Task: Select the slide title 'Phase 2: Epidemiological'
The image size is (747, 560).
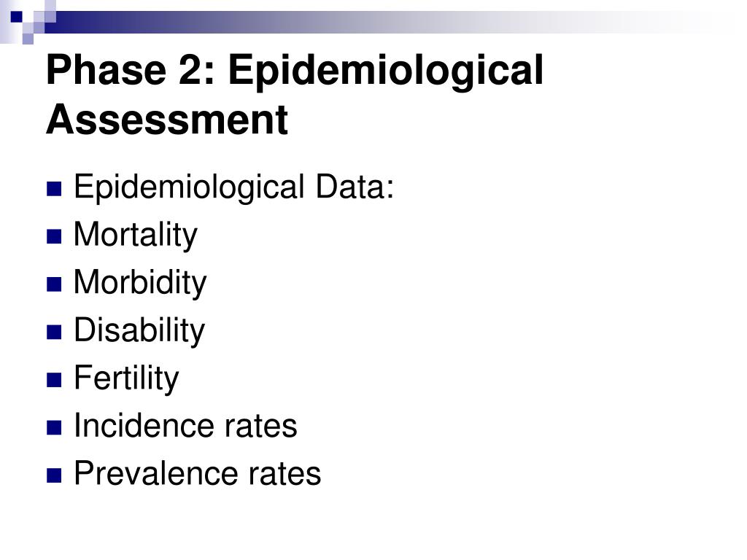Action: pyautogui.click(x=295, y=71)
